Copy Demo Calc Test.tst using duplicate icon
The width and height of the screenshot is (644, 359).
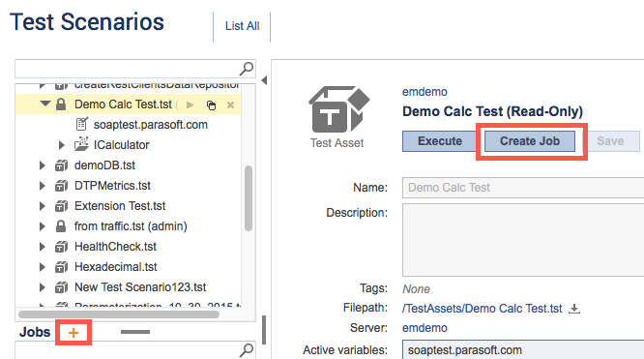point(211,105)
